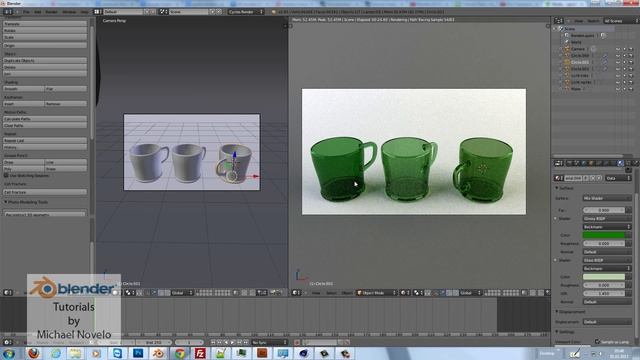Hide Circle.000 in the viewport
This screenshot has width=640, height=360.
coord(618,56)
